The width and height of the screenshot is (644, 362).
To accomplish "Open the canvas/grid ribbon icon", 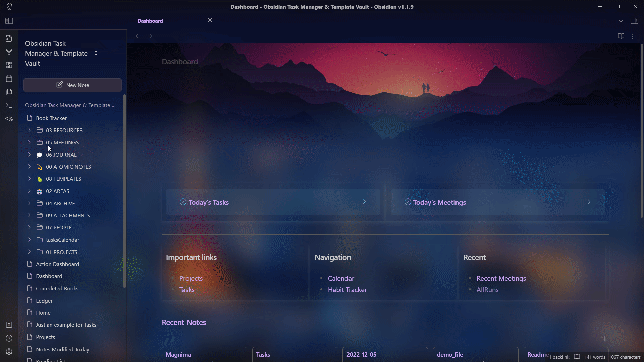I will [x=9, y=65].
